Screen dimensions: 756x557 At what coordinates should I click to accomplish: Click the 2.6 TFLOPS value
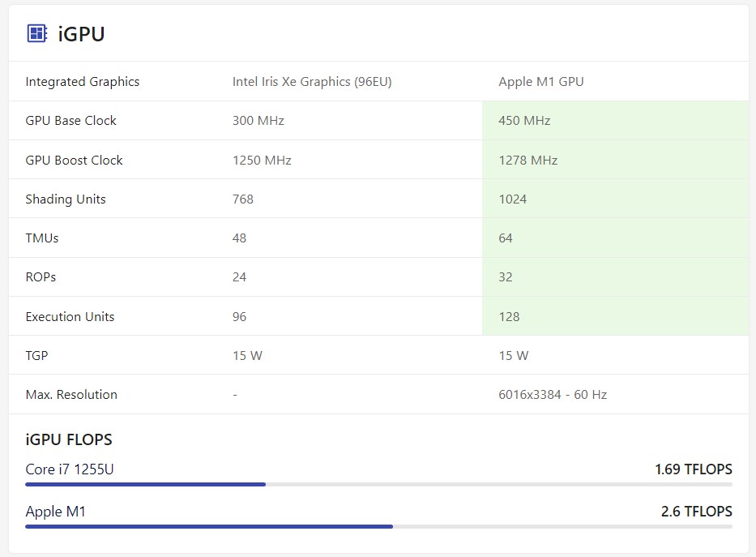pyautogui.click(x=696, y=511)
